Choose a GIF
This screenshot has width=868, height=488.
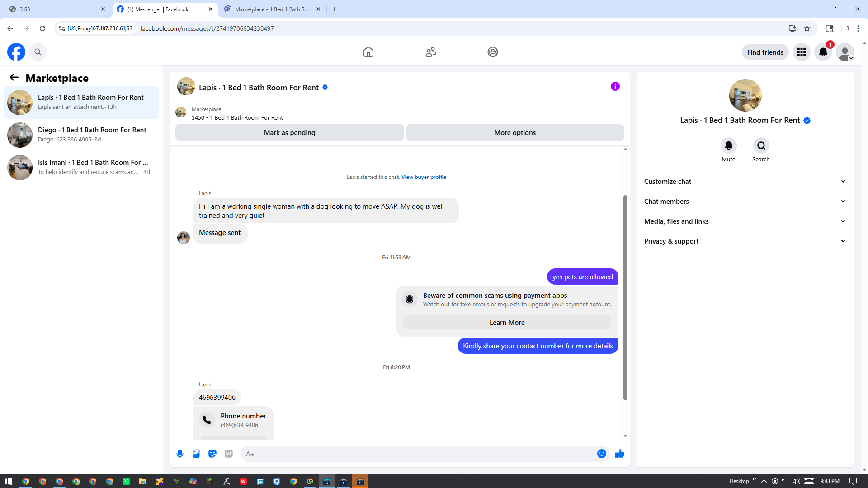229,454
